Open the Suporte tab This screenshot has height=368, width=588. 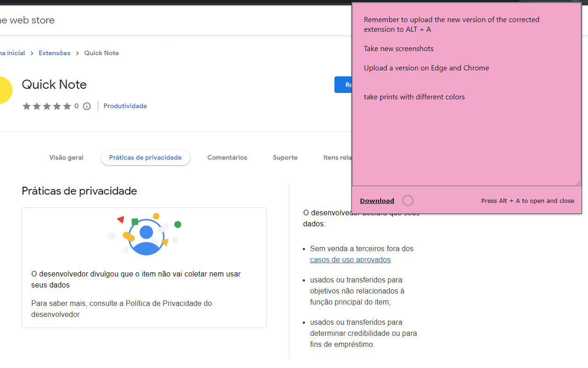(x=285, y=157)
